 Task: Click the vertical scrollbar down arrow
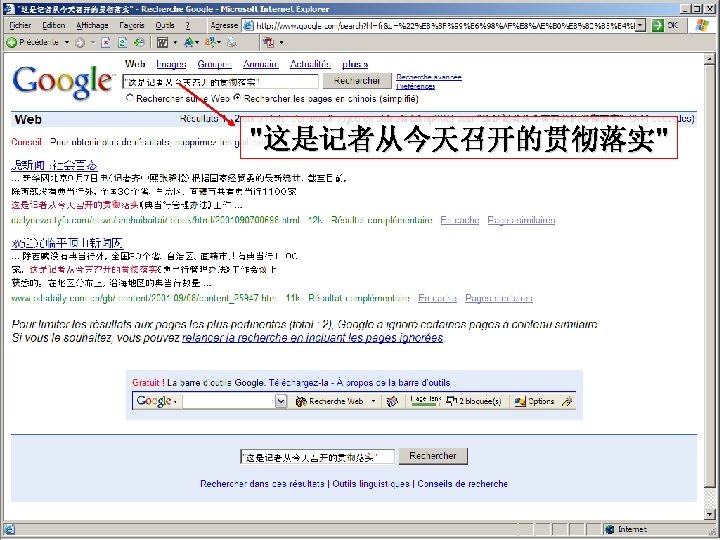coord(710,514)
